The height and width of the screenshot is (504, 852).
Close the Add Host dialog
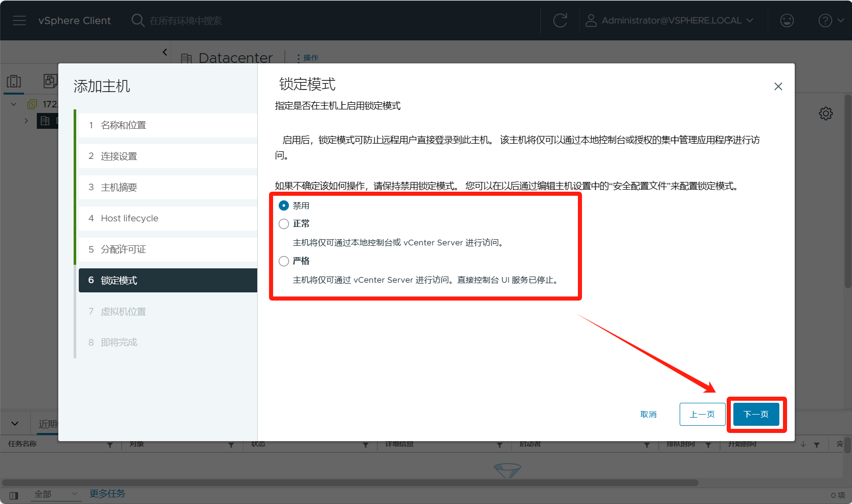778,86
